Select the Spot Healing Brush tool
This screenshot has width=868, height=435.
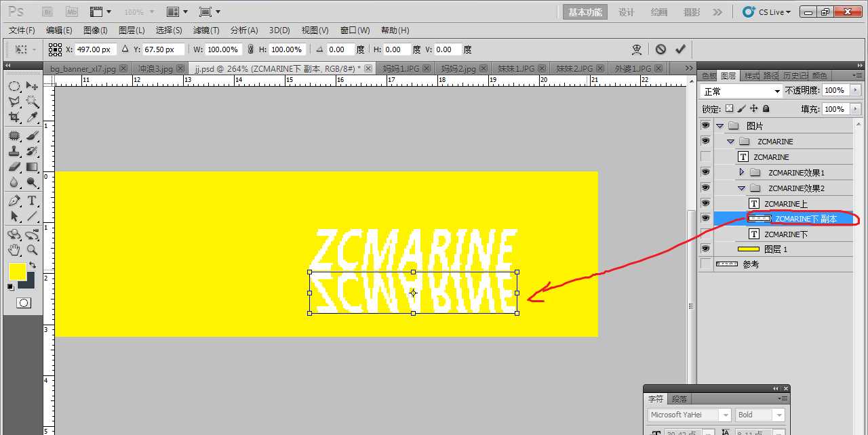click(x=14, y=136)
